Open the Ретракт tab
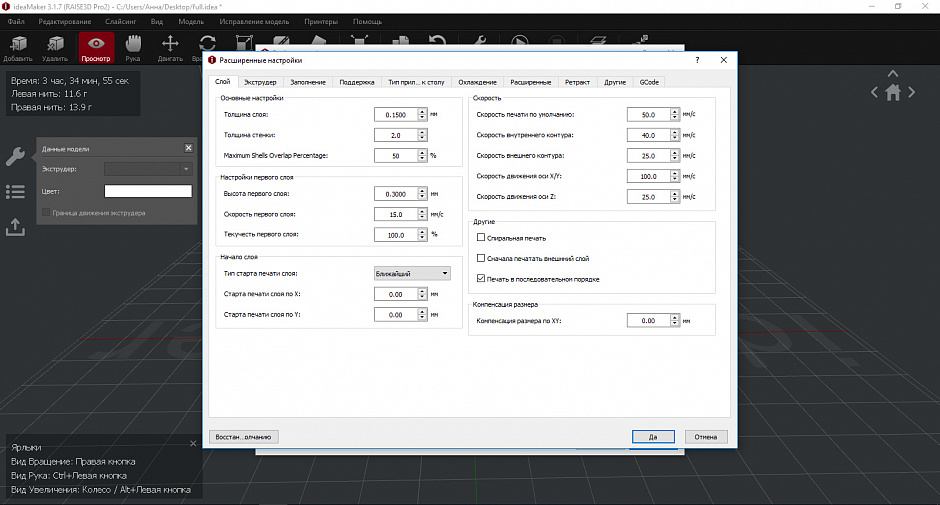Image resolution: width=940 pixels, height=505 pixels. coord(577,82)
